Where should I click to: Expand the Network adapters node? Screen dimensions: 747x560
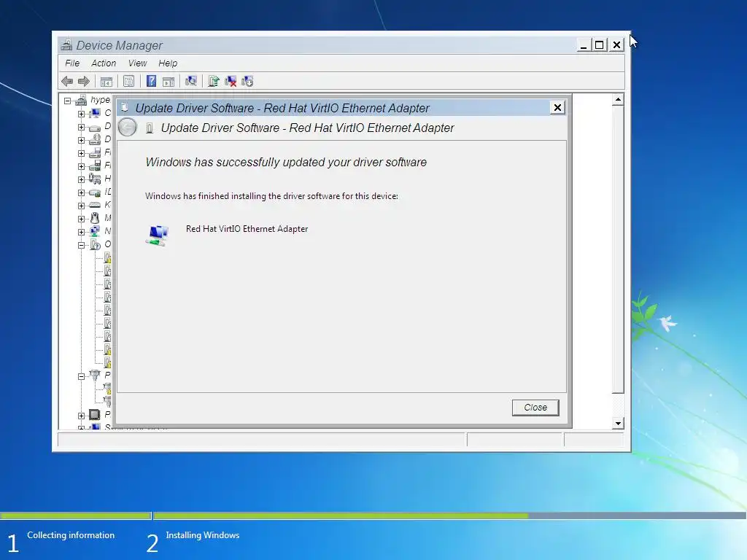(81, 232)
